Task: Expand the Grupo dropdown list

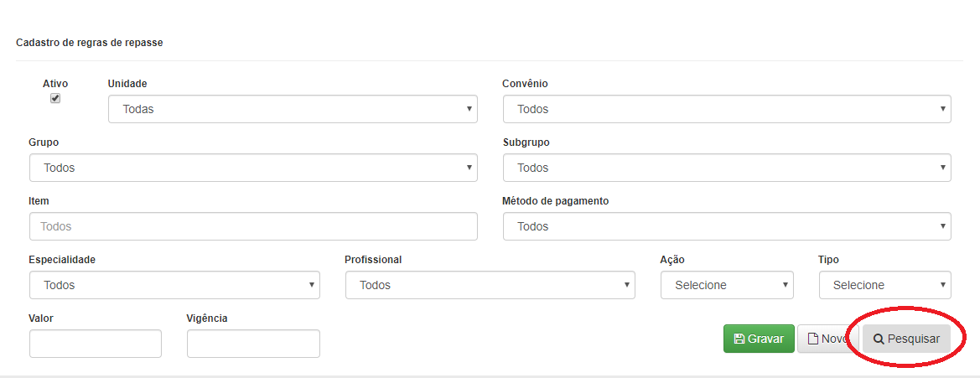Action: [253, 168]
